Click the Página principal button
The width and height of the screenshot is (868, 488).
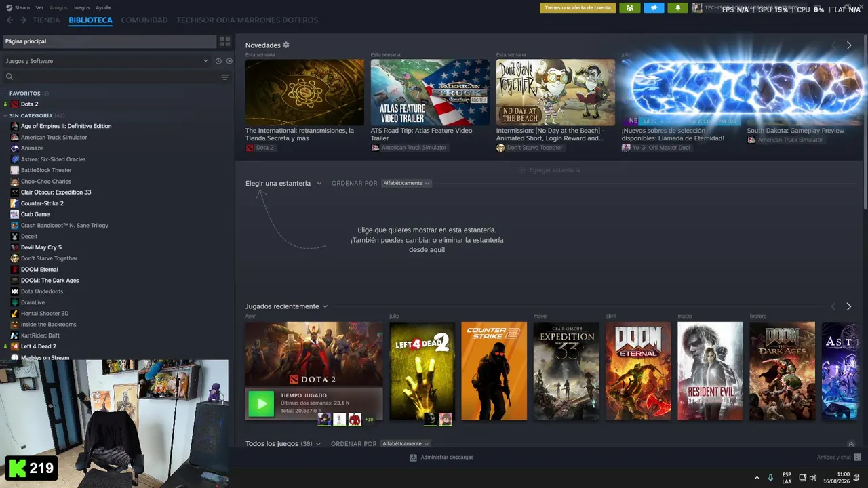[x=109, y=41]
